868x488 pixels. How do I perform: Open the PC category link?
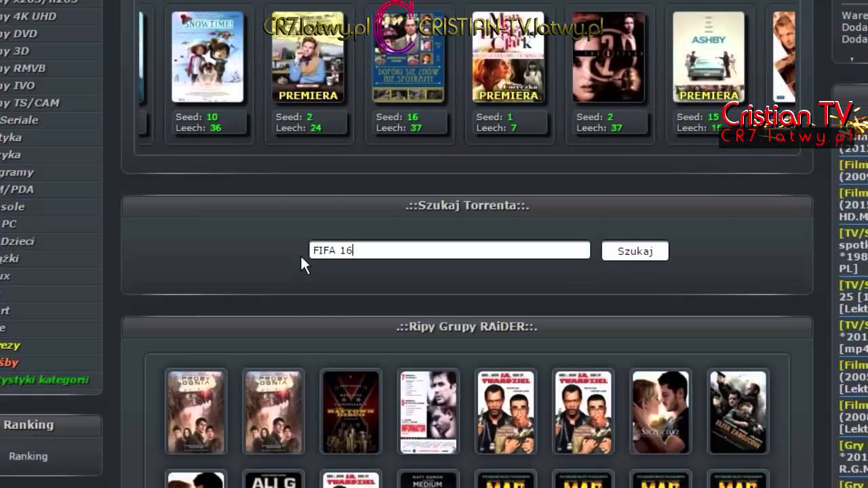pos(9,224)
